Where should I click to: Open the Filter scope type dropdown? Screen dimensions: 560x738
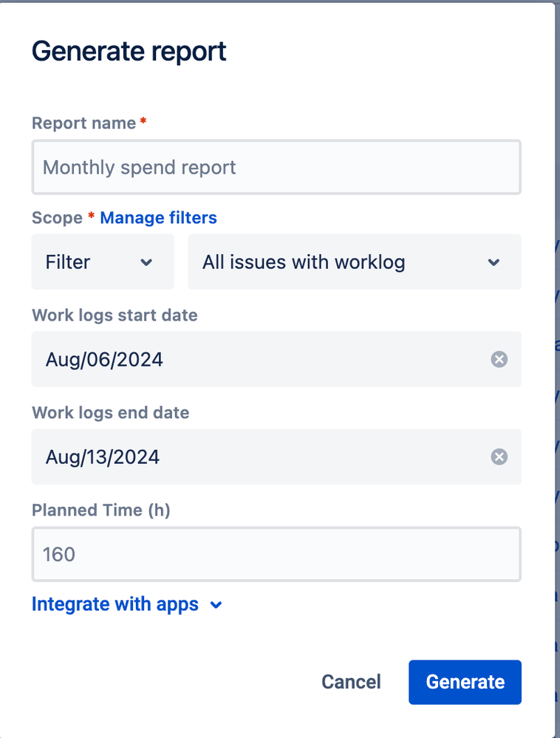(x=103, y=262)
